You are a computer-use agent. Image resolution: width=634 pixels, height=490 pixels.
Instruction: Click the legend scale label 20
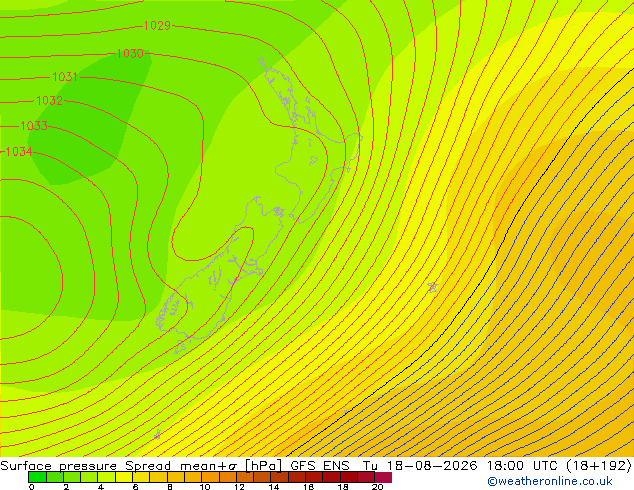[377, 487]
